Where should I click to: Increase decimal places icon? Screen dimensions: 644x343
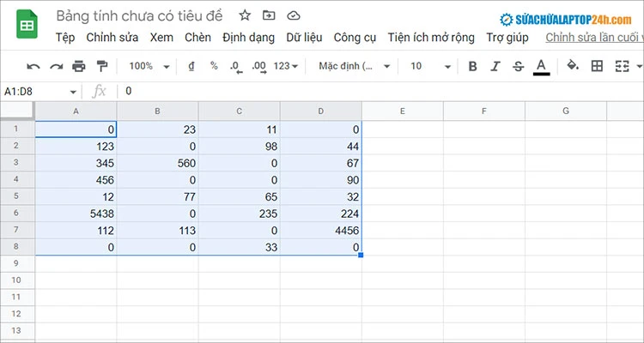[259, 67]
